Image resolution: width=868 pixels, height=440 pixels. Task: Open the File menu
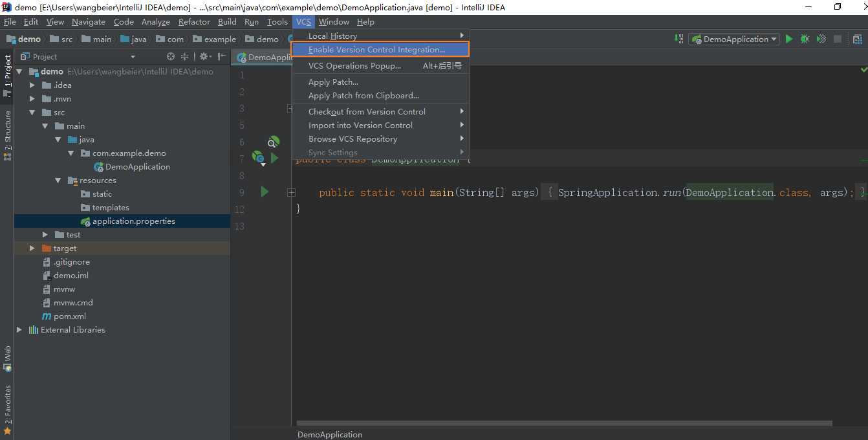point(10,22)
